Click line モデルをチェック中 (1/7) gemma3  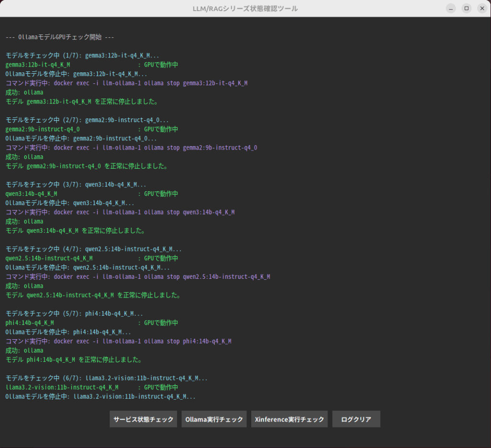coord(82,56)
